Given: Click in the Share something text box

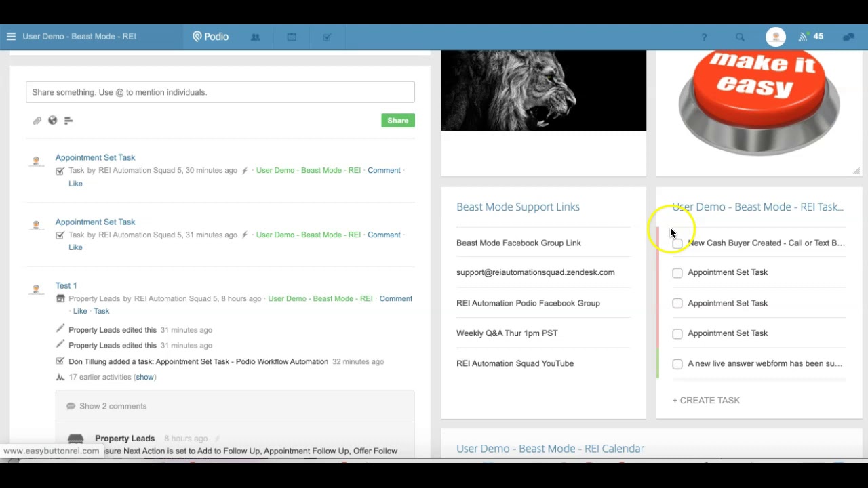Looking at the screenshot, I should tap(220, 92).
